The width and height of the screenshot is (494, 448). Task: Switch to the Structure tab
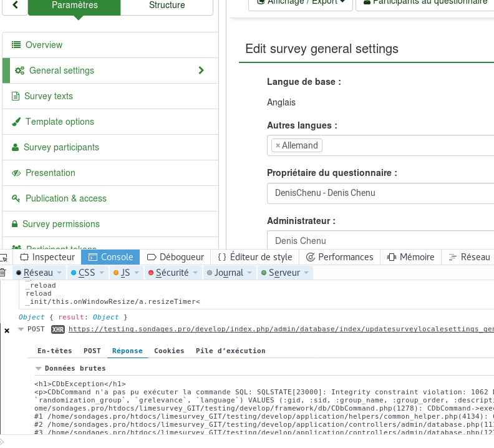pyautogui.click(x=167, y=6)
